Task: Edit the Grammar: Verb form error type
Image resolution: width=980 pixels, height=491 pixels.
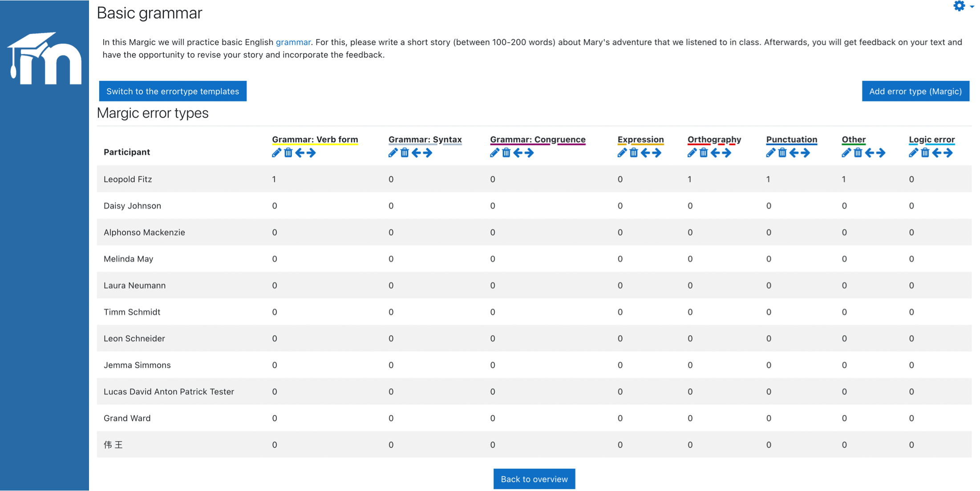Action: point(276,153)
